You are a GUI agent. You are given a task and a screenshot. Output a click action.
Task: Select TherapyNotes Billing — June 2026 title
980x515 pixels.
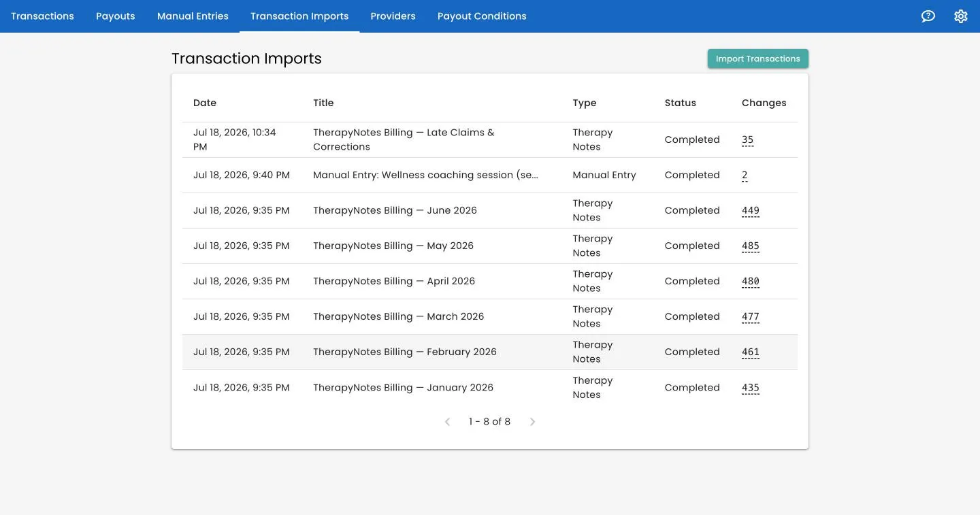pos(395,210)
